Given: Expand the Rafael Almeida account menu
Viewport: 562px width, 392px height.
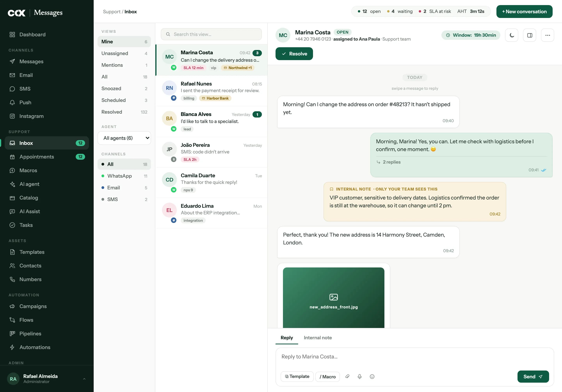Looking at the screenshot, I should 47,379.
